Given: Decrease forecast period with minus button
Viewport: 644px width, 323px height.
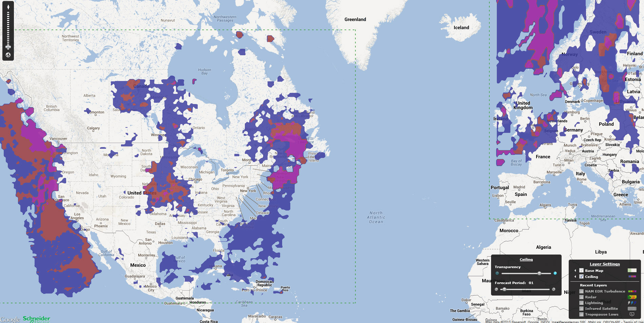Looking at the screenshot, I should click(496, 289).
